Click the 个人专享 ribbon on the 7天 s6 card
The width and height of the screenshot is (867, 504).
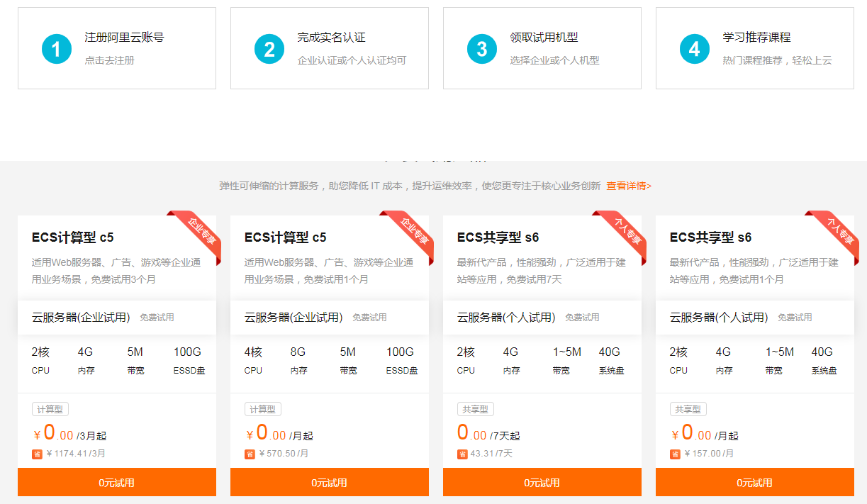pyautogui.click(x=624, y=233)
